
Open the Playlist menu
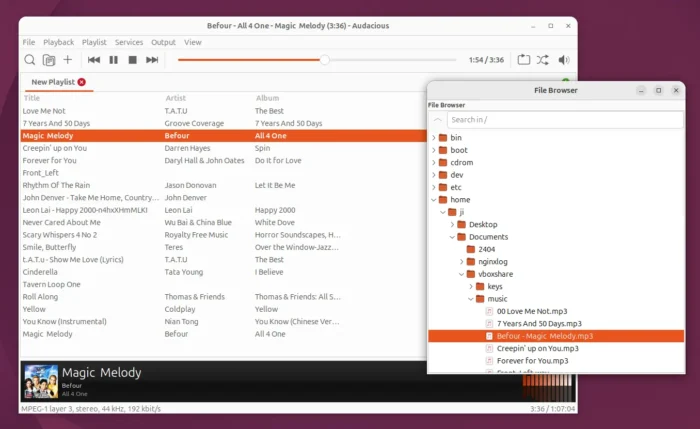click(94, 42)
